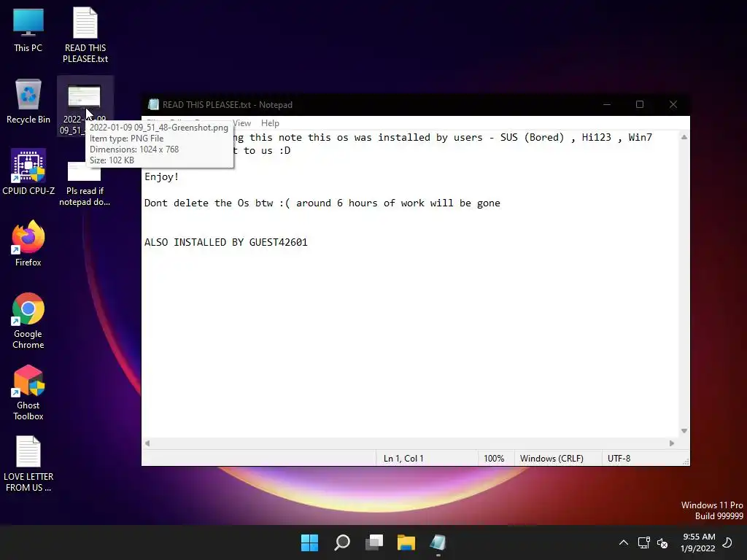
Task: Open File Explorer from taskbar
Action: (406, 542)
